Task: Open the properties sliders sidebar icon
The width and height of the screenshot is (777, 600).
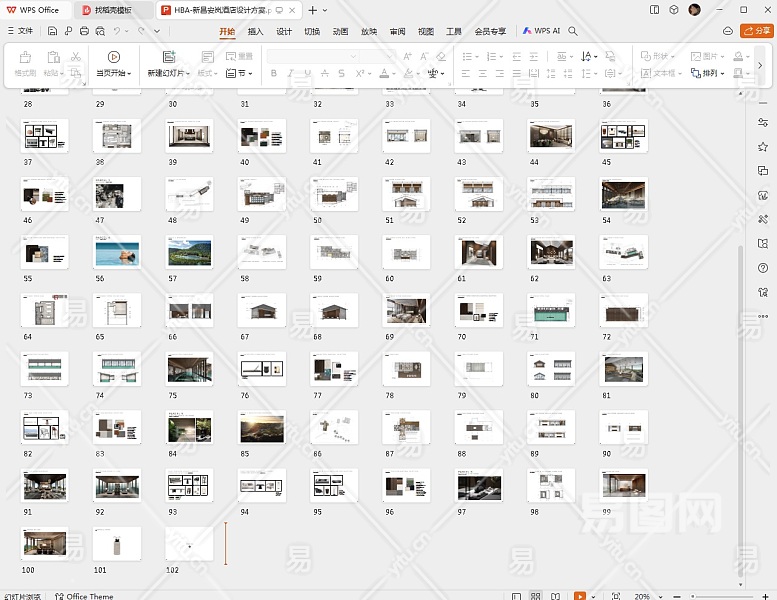Action: (763, 122)
